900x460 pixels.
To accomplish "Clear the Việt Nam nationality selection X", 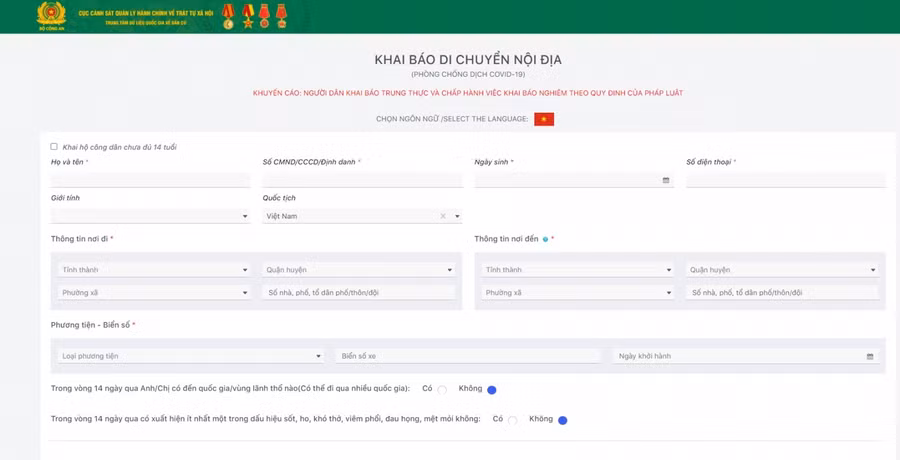I will click(443, 217).
